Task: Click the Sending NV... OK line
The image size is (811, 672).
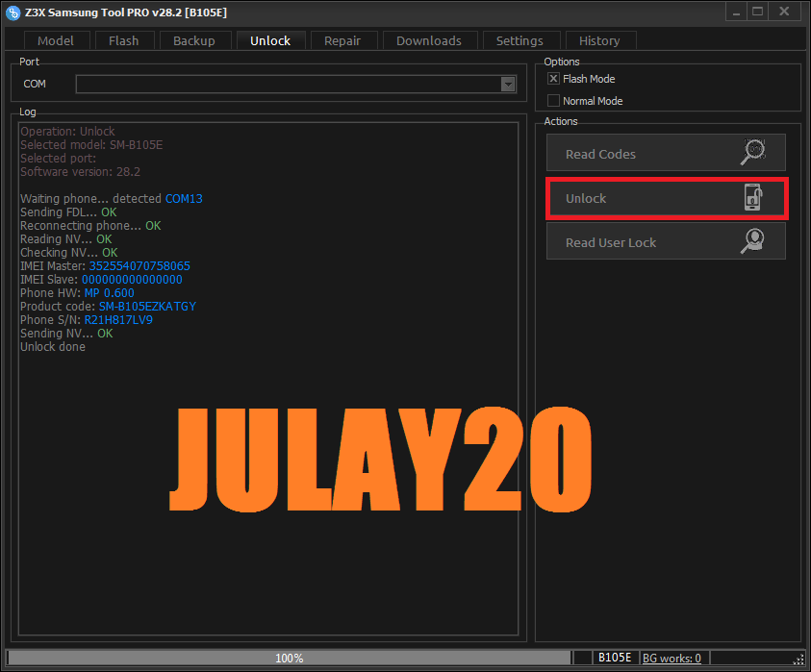Action: [66, 334]
